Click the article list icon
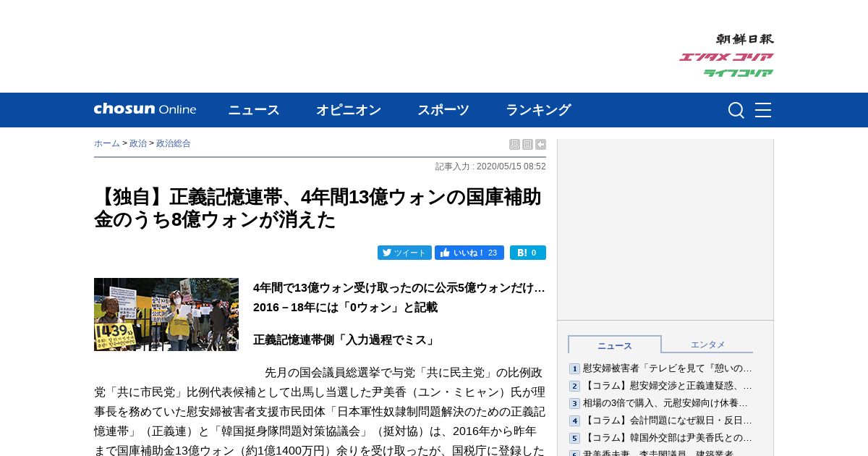868x456 pixels. (x=527, y=144)
